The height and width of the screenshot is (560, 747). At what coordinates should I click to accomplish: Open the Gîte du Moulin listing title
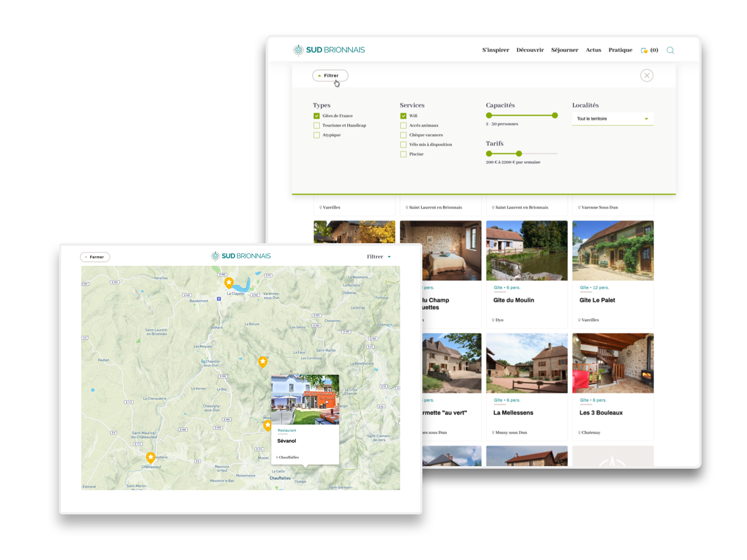click(x=514, y=300)
